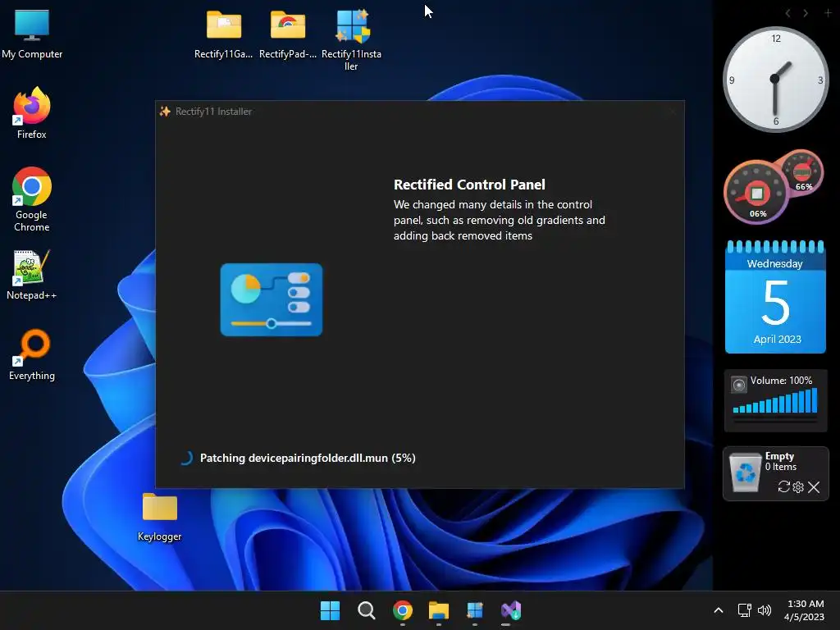This screenshot has width=840, height=630.
Task: Close the recycle bin gadget
Action: click(814, 487)
